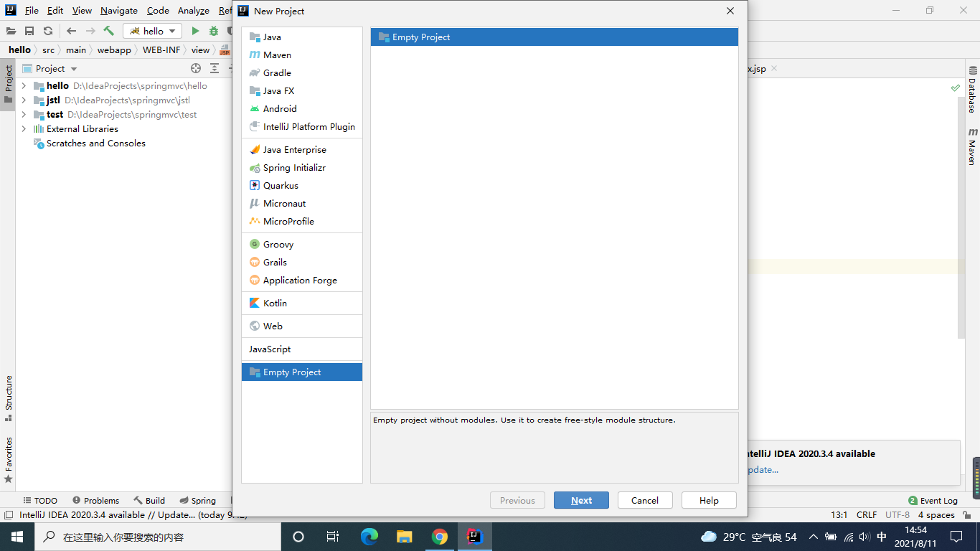
Task: Pick Micronaut project type
Action: pyautogui.click(x=302, y=204)
